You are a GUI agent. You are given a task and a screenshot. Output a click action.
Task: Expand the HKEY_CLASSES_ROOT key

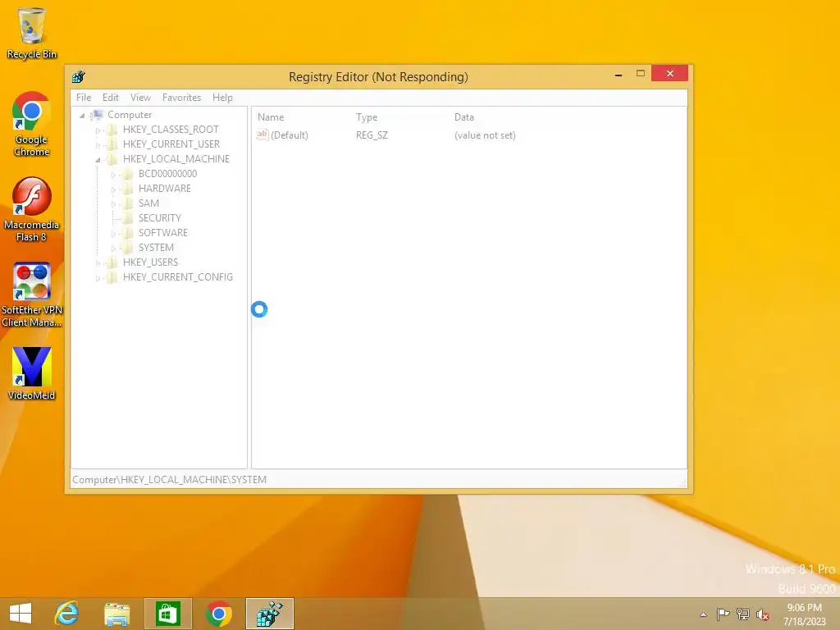pos(98,130)
